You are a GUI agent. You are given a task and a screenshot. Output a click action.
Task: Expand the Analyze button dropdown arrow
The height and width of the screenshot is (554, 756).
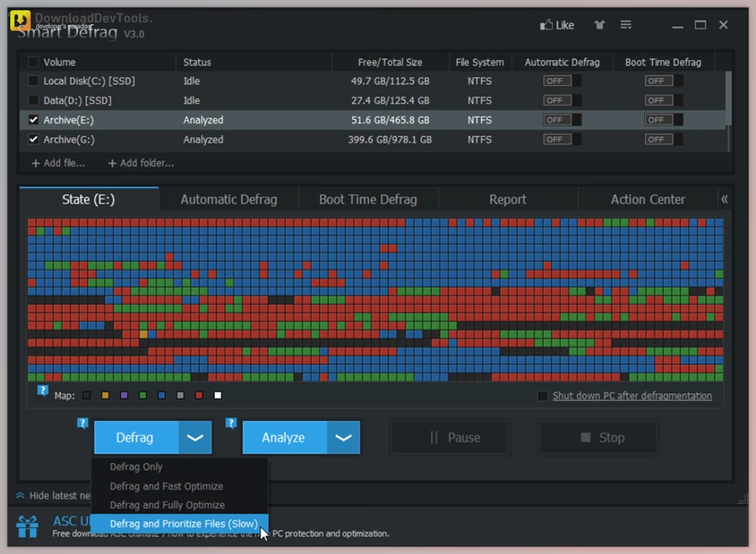click(x=344, y=437)
